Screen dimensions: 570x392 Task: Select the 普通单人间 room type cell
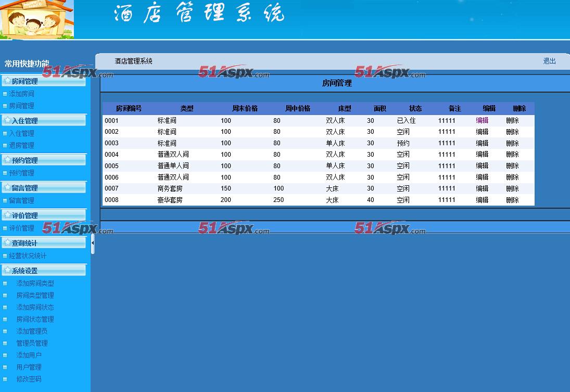coord(173,166)
